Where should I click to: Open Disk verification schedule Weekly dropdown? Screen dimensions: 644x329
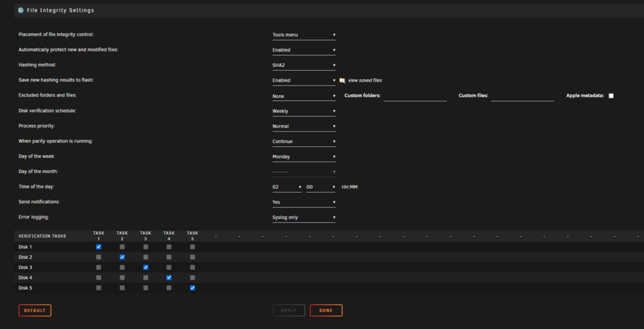(x=304, y=111)
